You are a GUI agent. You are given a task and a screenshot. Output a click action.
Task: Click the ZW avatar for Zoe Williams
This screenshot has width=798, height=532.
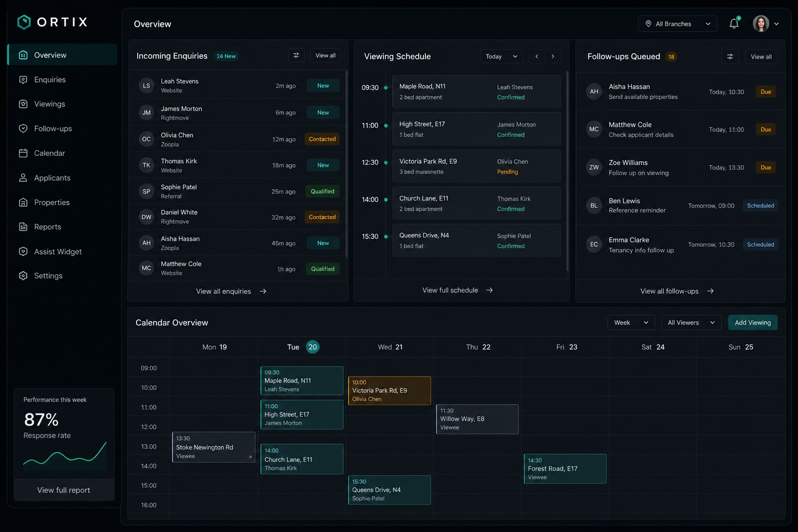[x=594, y=167]
